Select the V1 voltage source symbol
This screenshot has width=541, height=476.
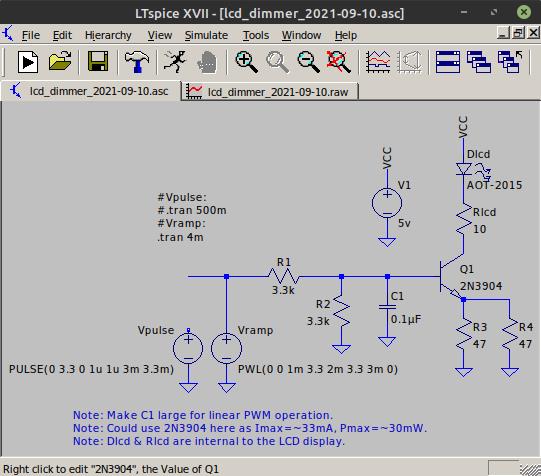tap(387, 203)
